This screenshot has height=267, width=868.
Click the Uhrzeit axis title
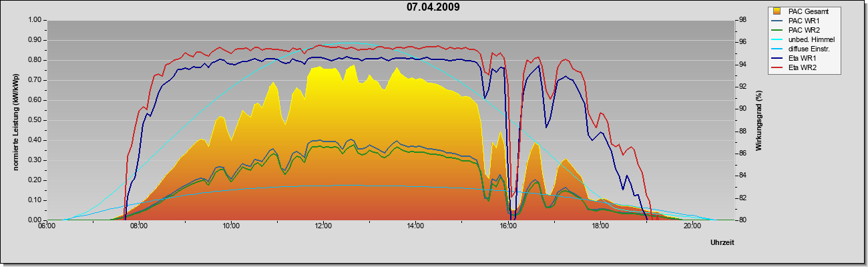click(x=722, y=243)
